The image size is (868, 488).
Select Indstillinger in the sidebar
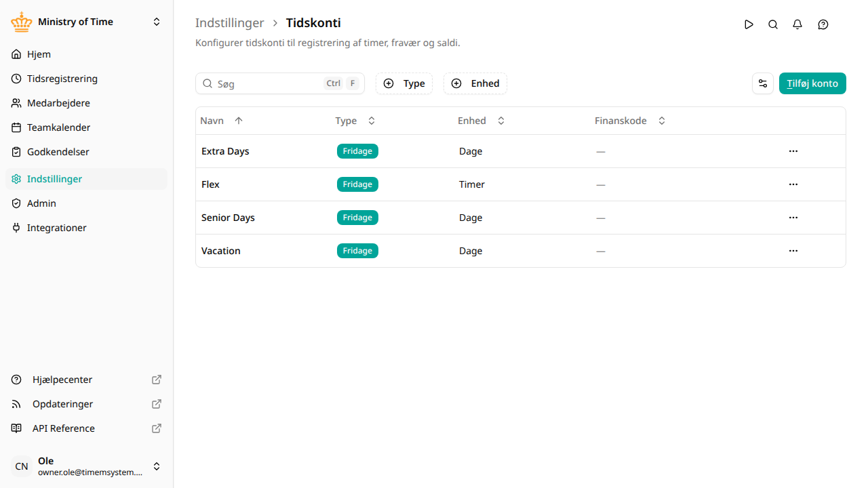86,179
